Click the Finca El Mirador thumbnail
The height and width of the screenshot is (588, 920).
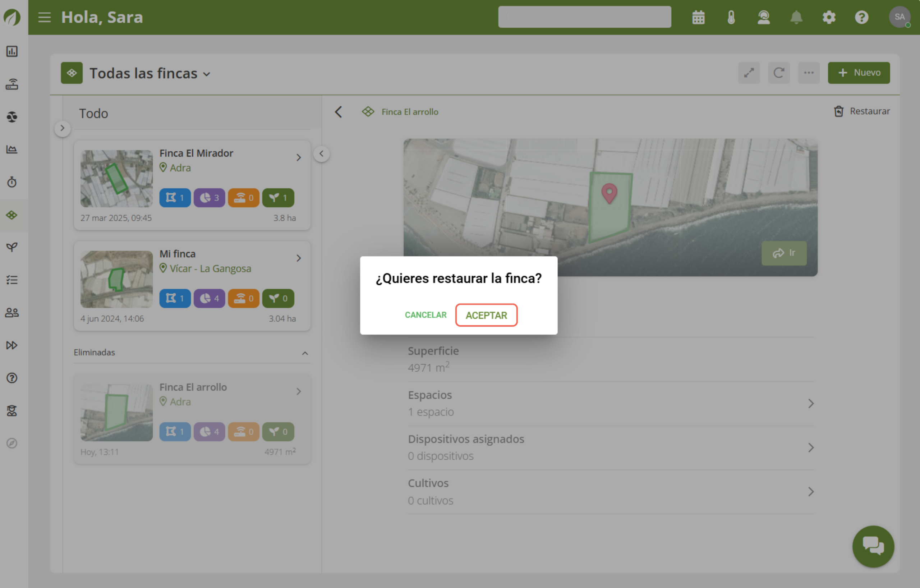(x=116, y=178)
